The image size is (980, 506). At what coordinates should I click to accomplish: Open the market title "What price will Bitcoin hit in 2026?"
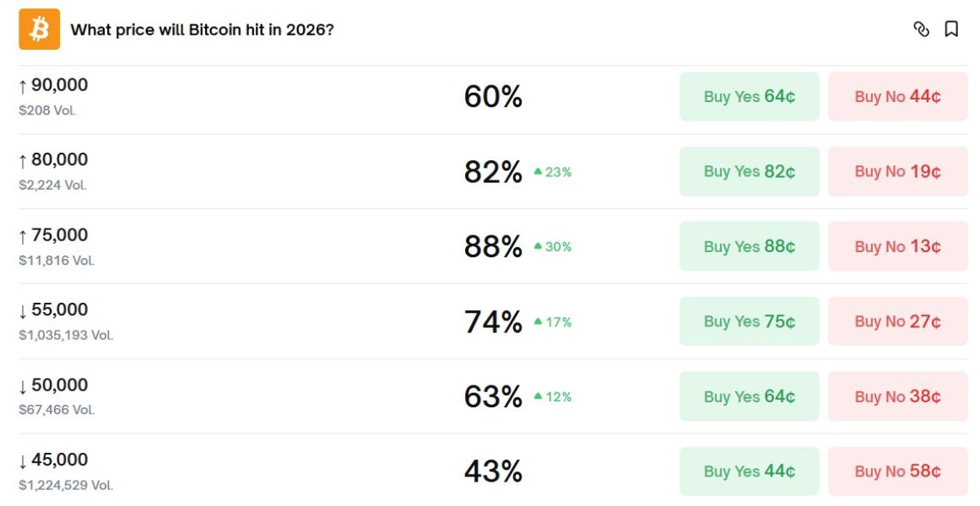tap(202, 30)
